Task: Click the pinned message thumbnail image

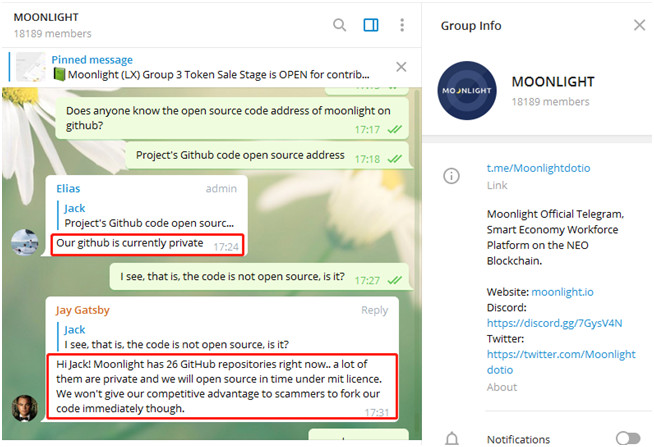Action: pos(30,67)
